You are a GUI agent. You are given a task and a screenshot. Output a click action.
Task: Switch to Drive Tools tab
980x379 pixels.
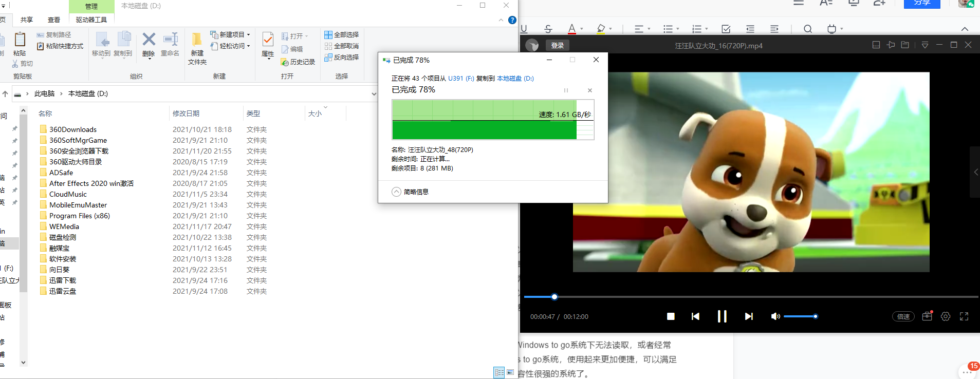(x=91, y=20)
